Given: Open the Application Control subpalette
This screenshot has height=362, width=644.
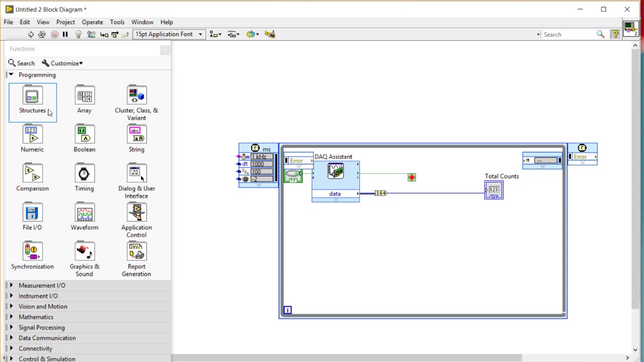Looking at the screenshot, I should 136,220.
